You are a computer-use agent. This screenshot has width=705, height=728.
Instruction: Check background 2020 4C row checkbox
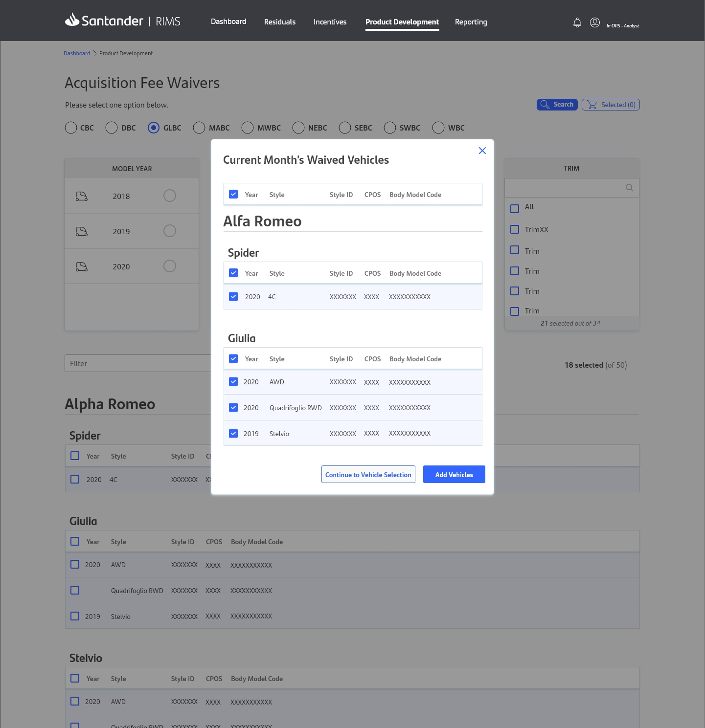click(x=75, y=479)
